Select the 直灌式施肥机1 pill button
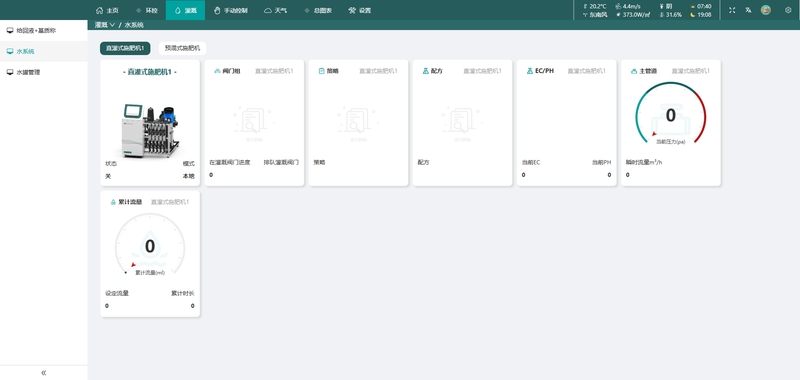 125,48
